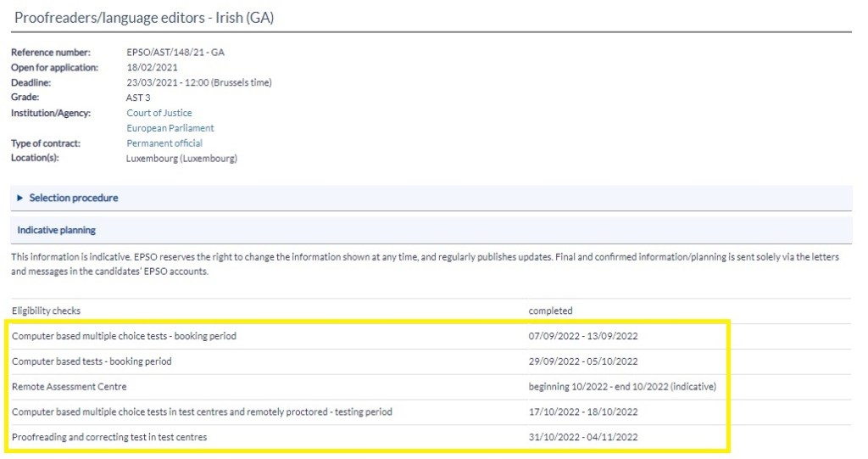
Task: Follow the Permanent official contract link
Action: pos(164,143)
